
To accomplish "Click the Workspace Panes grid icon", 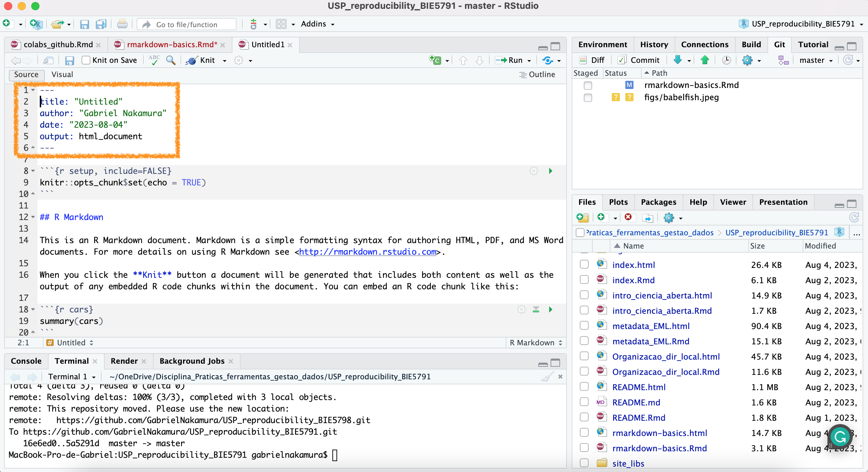I will pos(281,24).
